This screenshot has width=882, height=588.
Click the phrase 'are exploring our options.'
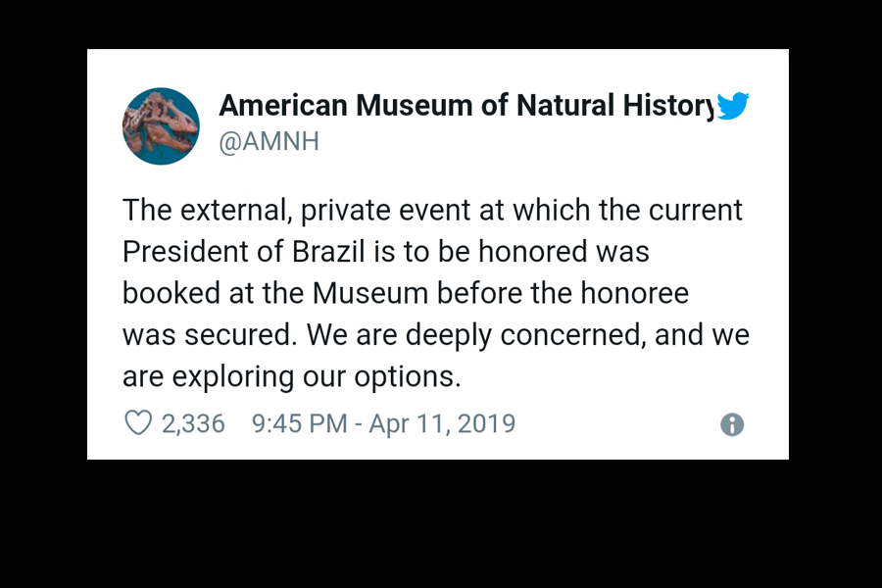pos(292,377)
